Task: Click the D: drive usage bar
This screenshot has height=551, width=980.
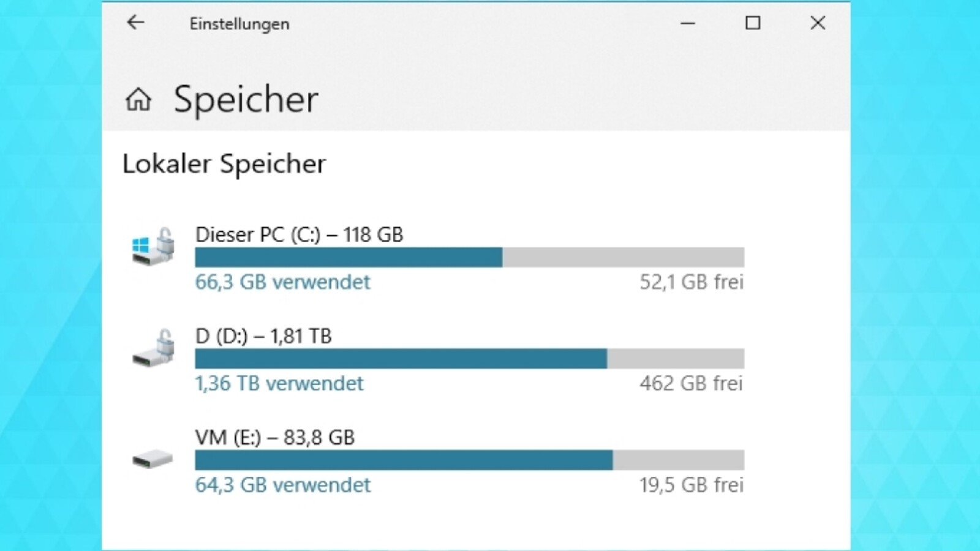Action: pyautogui.click(x=469, y=359)
